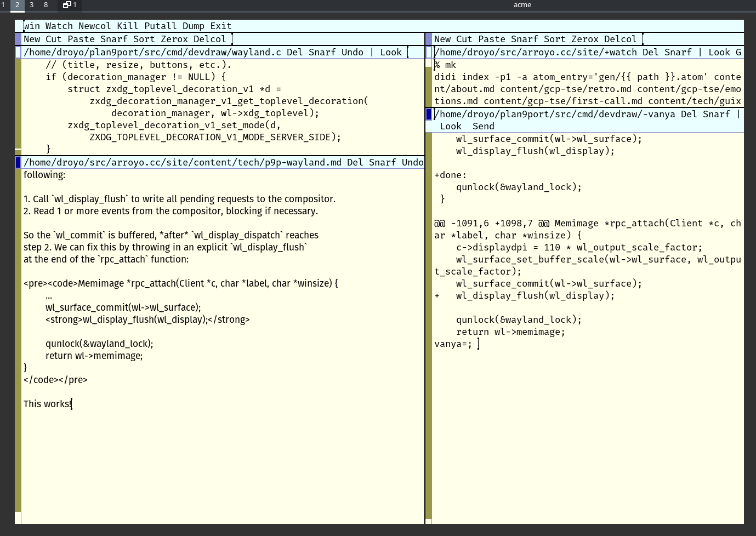Click the wayland.c file path in its tag
The image size is (756, 536).
pyautogui.click(x=152, y=52)
